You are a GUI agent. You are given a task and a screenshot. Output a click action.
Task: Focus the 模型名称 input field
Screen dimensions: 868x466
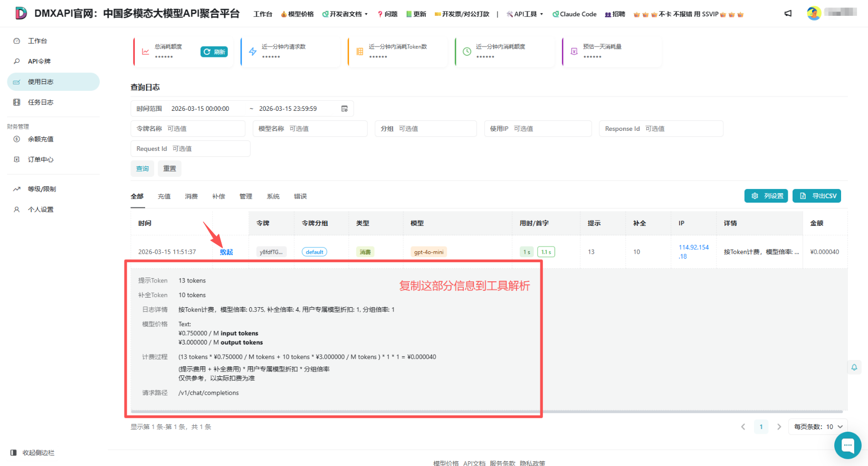(310, 129)
